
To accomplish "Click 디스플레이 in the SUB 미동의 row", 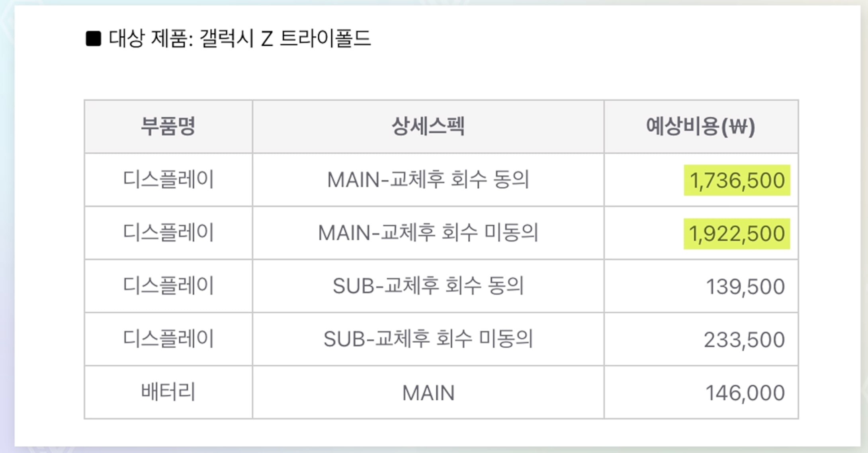I will click(x=168, y=339).
